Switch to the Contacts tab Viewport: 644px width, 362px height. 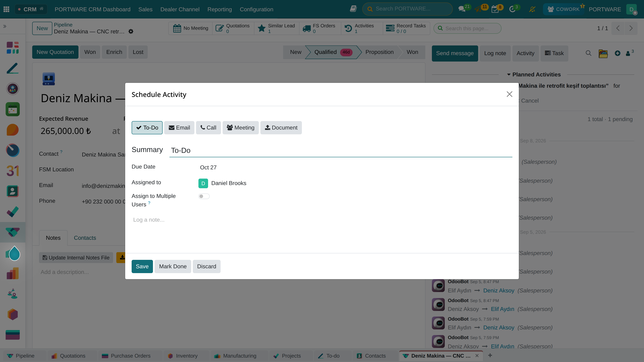85,238
